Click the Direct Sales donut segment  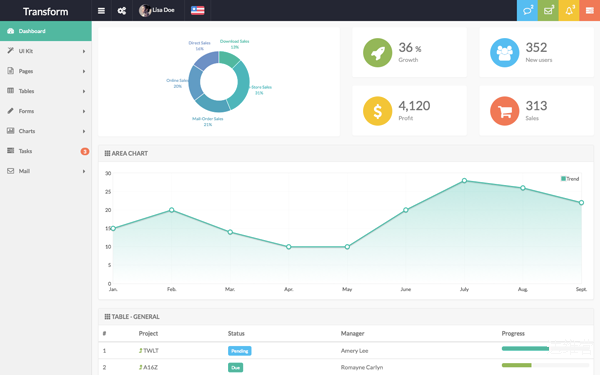[x=207, y=60]
